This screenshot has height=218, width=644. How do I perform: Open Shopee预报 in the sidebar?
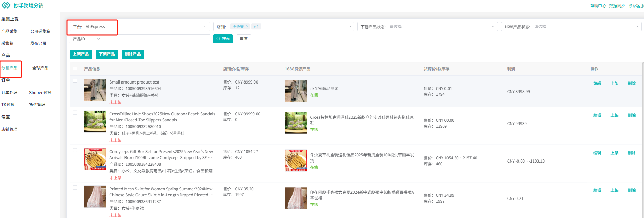coord(40,93)
